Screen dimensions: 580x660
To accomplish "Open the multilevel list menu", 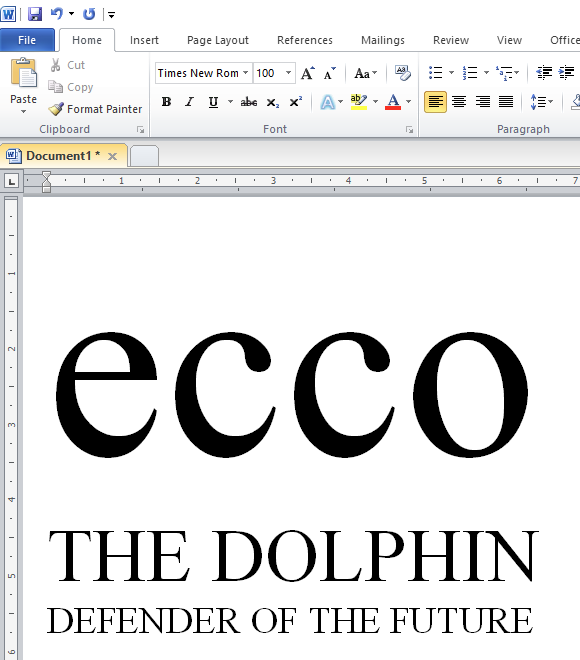I will (507, 73).
